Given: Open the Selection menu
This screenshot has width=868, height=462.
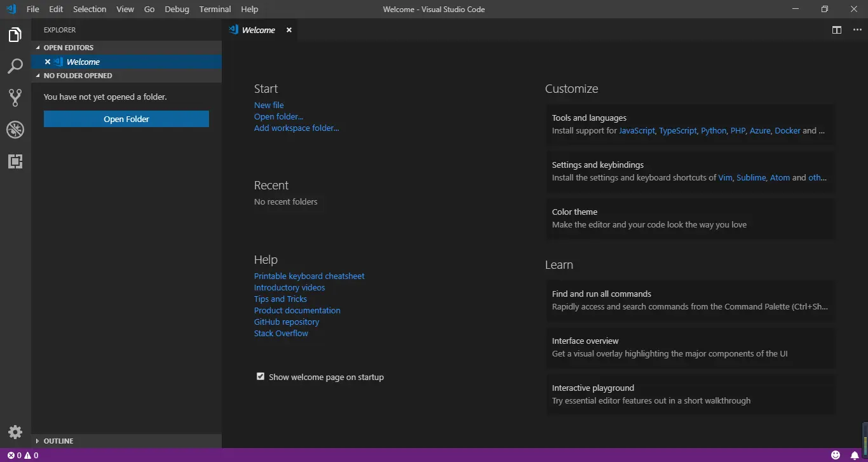Looking at the screenshot, I should click(x=90, y=9).
